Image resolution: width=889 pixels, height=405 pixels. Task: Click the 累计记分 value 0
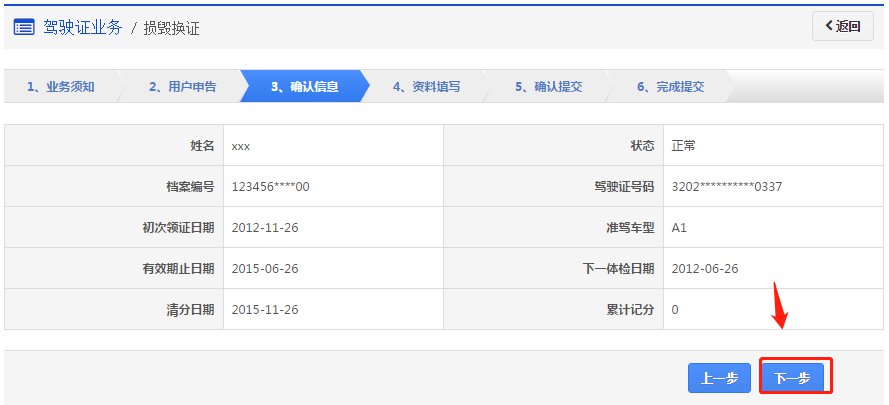[x=675, y=310]
